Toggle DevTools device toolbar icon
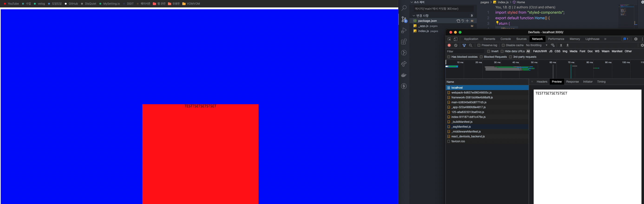The width and height of the screenshot is (644, 204). 455,39
